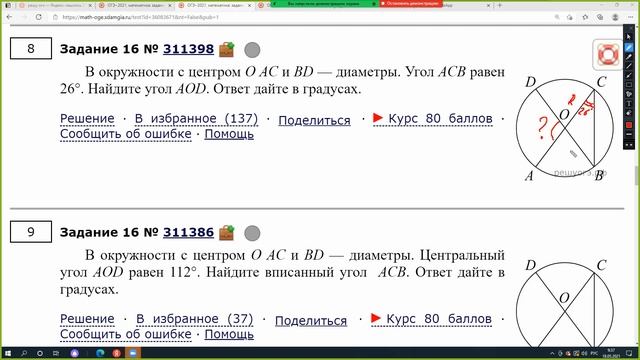Click the lifebuoy help icon
The height and width of the screenshot is (360, 640).
pos(608,55)
